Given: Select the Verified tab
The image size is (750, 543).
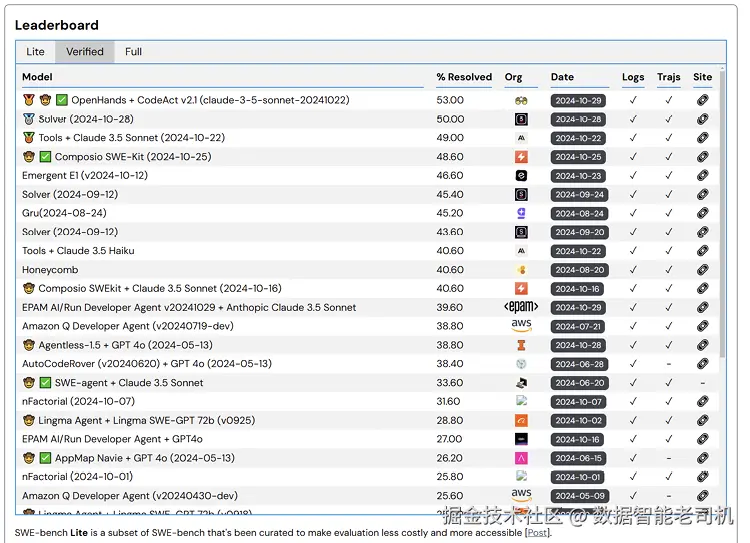Looking at the screenshot, I should tap(85, 52).
